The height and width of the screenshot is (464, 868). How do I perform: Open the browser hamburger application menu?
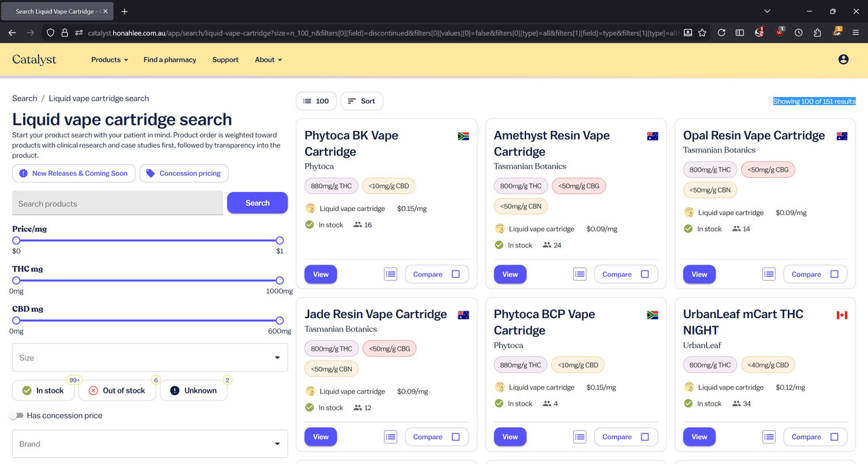click(x=856, y=33)
